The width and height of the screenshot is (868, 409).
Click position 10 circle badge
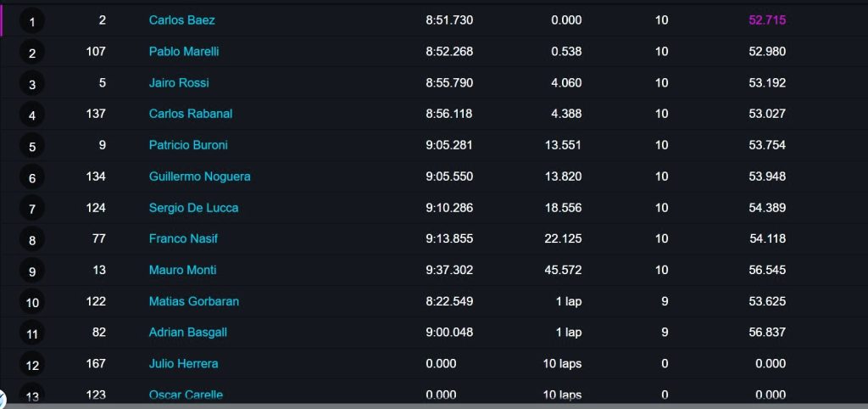click(32, 303)
